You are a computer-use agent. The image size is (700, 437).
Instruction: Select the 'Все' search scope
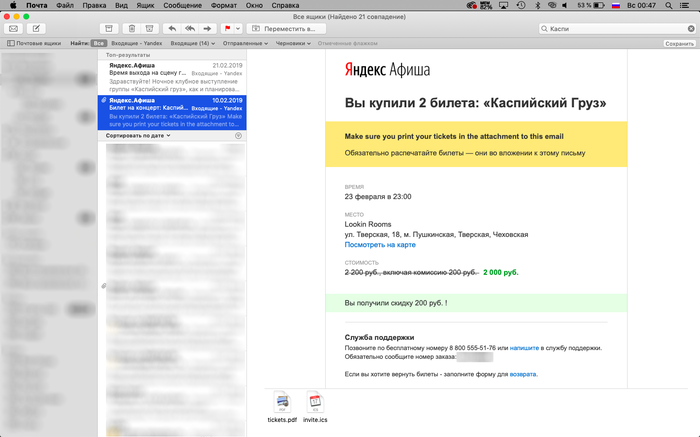click(98, 43)
